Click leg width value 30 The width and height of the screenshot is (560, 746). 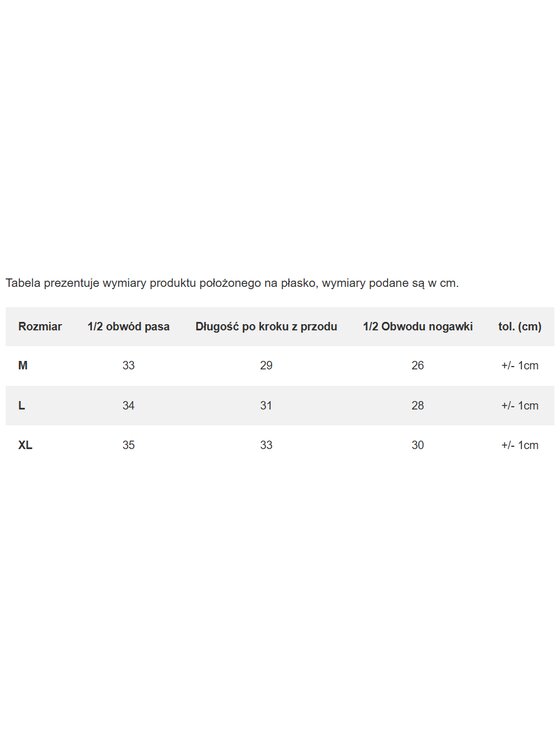pyautogui.click(x=418, y=445)
